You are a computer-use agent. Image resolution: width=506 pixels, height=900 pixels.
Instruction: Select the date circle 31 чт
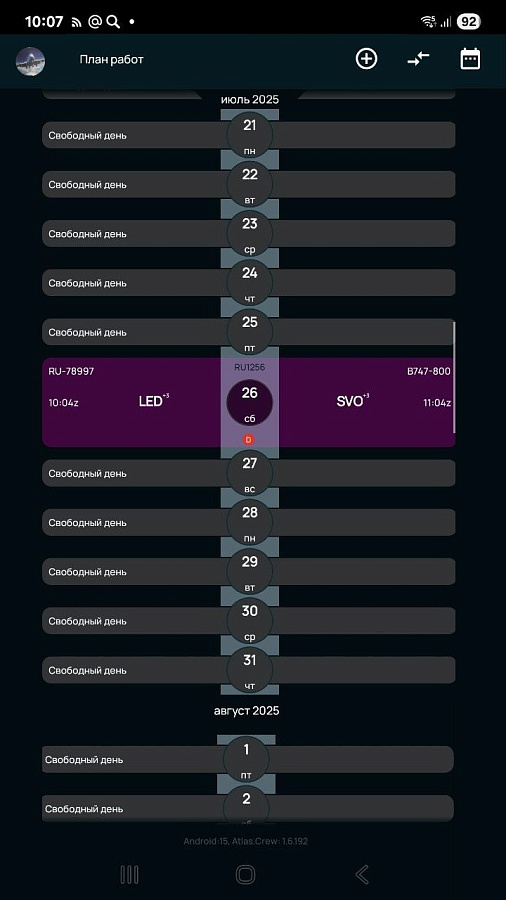[250, 670]
